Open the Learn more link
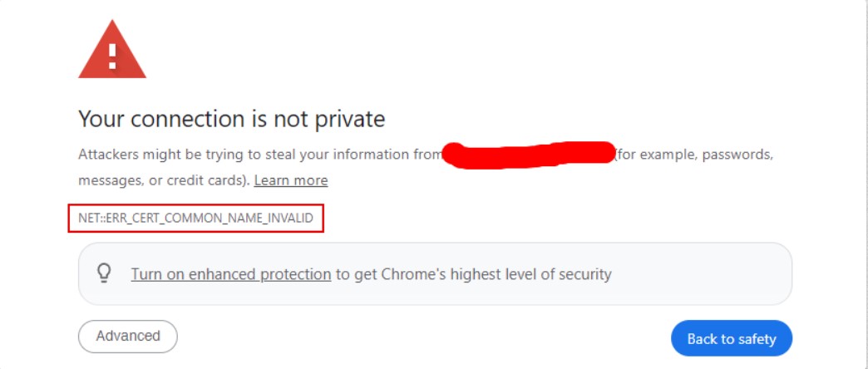The height and width of the screenshot is (369, 868). (291, 180)
